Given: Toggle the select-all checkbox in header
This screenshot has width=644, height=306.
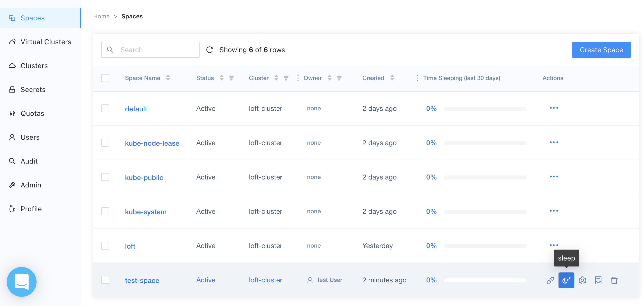Looking at the screenshot, I should (x=105, y=78).
